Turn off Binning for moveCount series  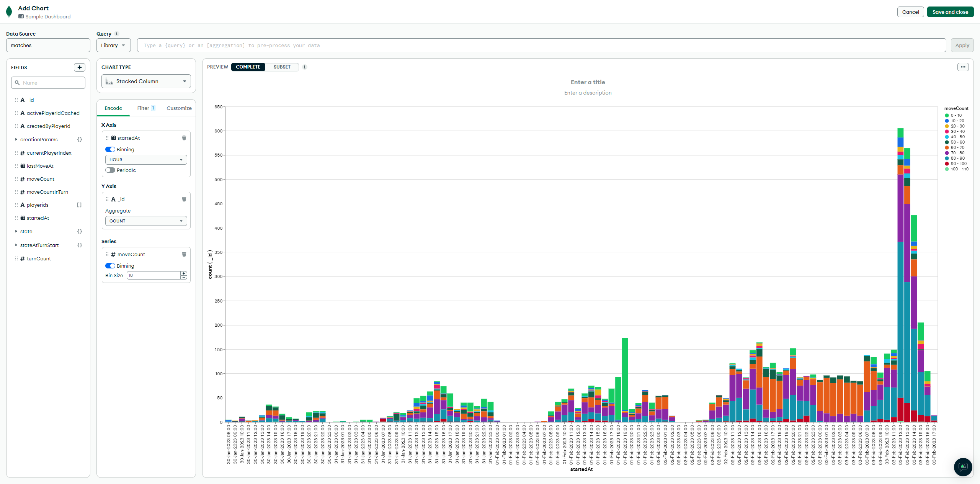[110, 266]
